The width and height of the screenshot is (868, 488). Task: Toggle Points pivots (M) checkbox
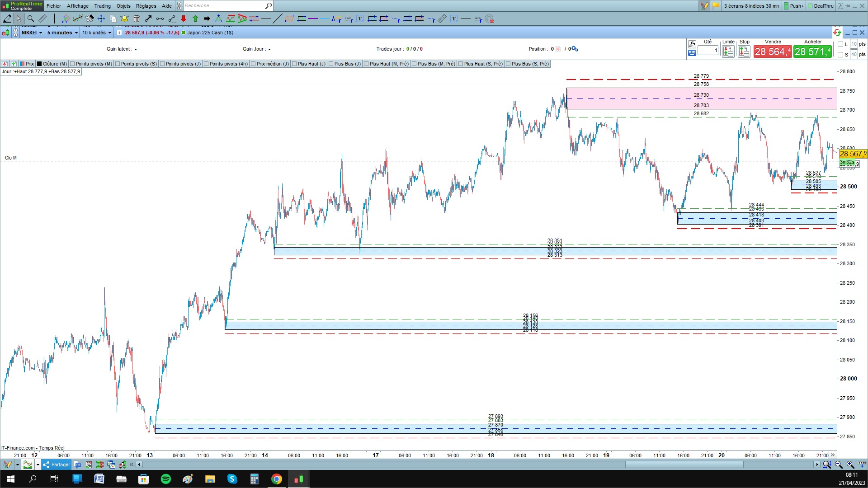pyautogui.click(x=73, y=64)
